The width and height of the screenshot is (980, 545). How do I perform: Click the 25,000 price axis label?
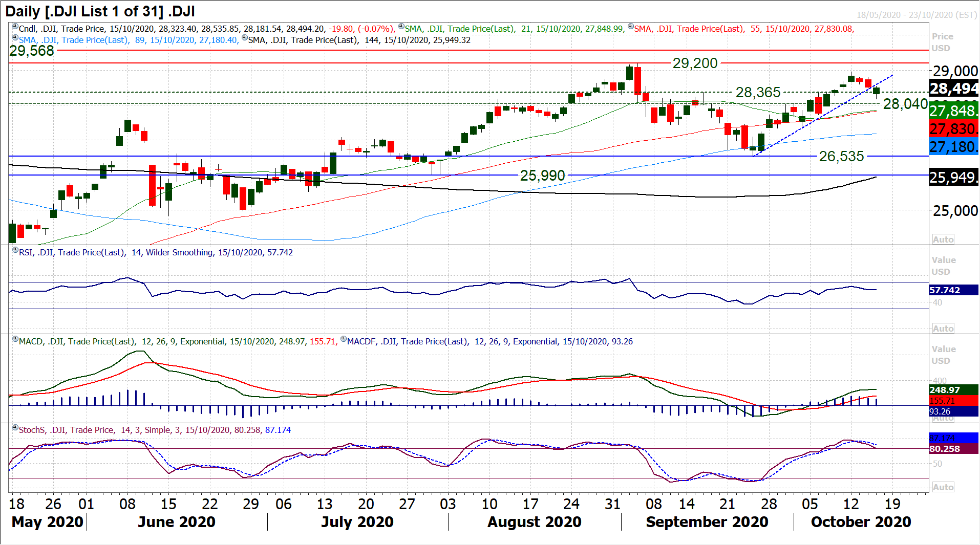click(955, 210)
